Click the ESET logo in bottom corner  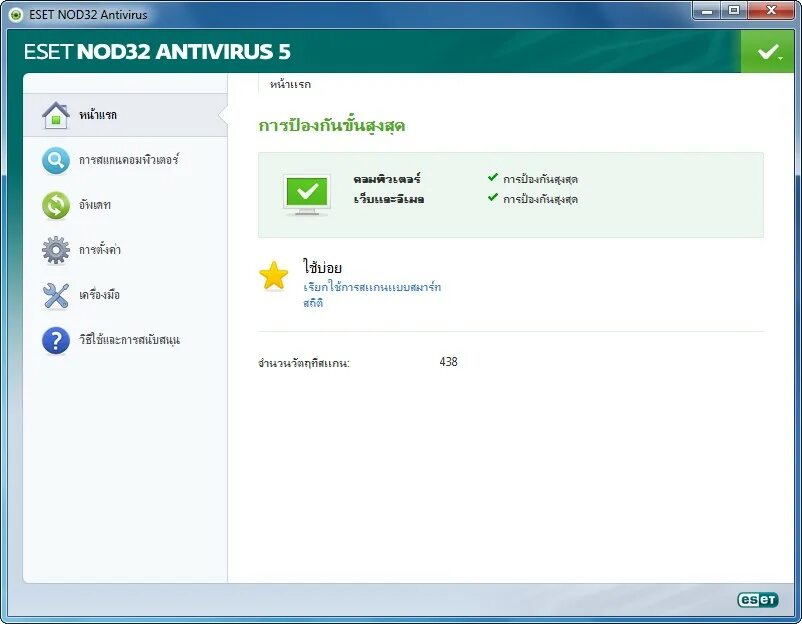[758, 599]
